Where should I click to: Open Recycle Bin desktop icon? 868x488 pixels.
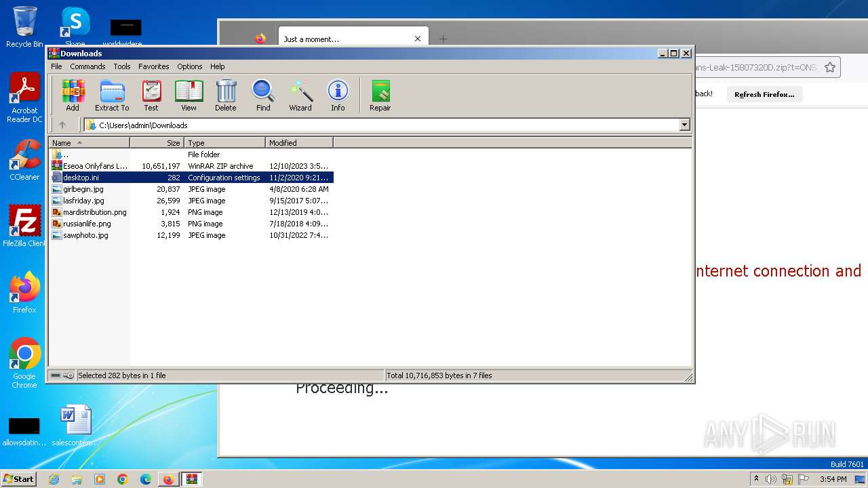24,27
